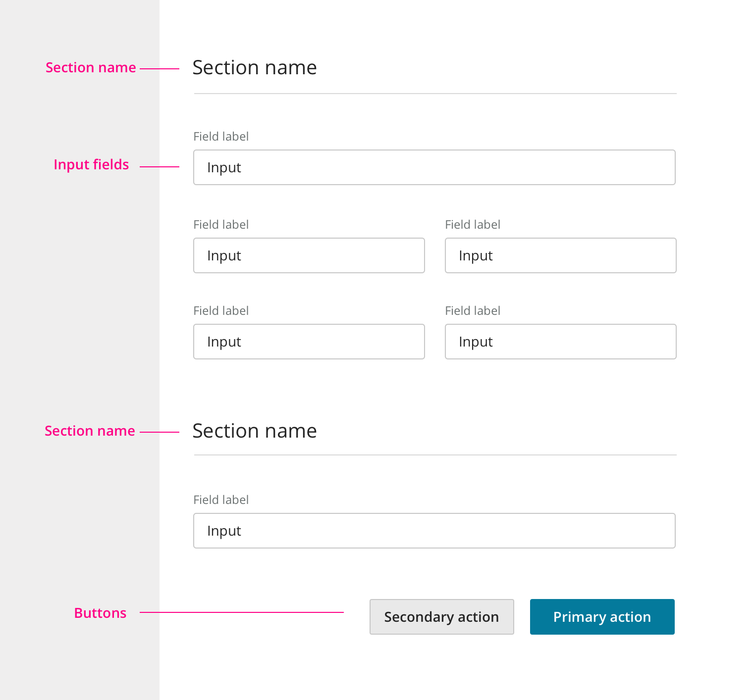Image resolution: width=753 pixels, height=700 pixels.
Task: Click the right Field label in the second row
Action: [473, 225]
